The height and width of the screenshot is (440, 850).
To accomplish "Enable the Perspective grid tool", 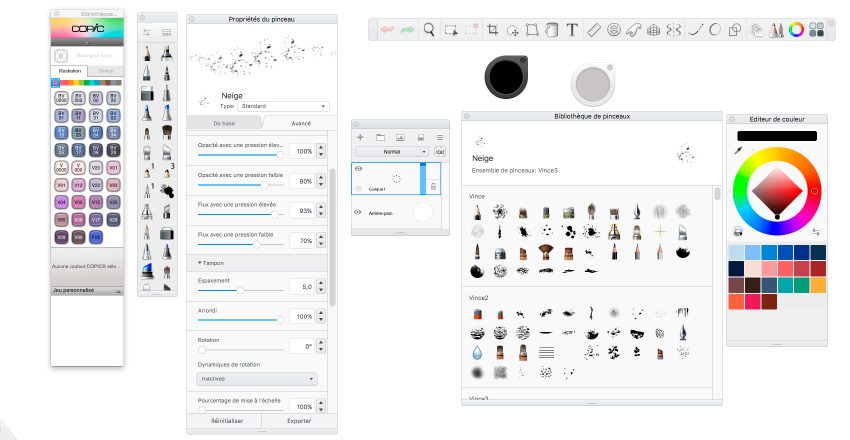I will point(654,30).
